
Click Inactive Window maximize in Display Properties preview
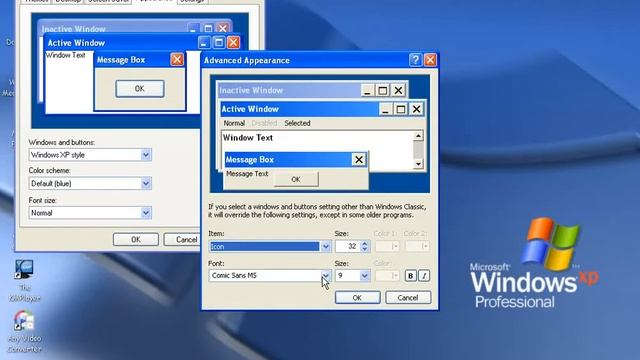tap(208, 29)
